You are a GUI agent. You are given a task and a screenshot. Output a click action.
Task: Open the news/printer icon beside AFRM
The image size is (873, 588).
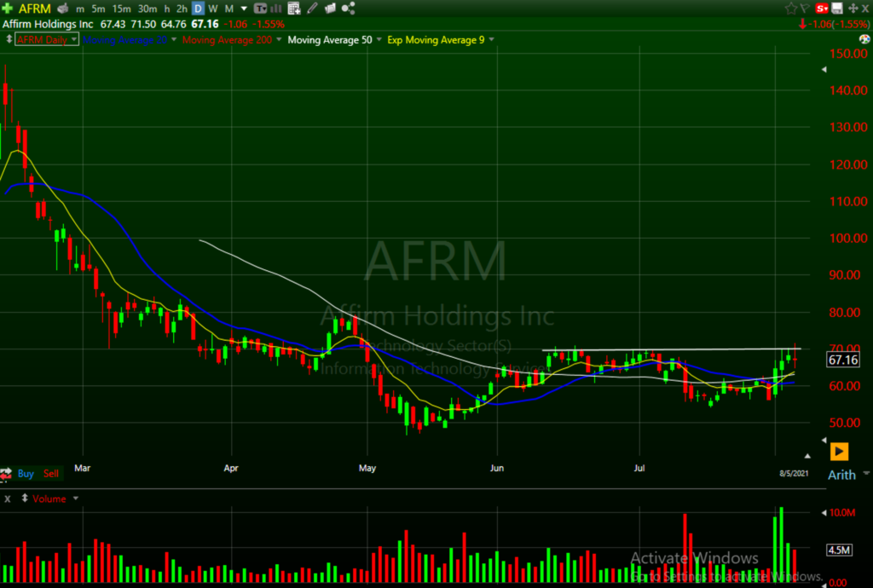tap(63, 9)
